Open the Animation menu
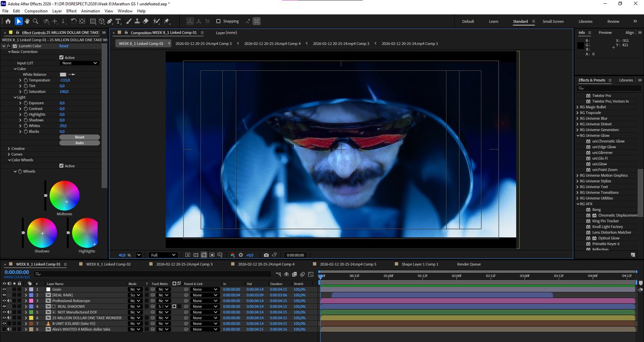The width and height of the screenshot is (644, 342). click(x=90, y=11)
